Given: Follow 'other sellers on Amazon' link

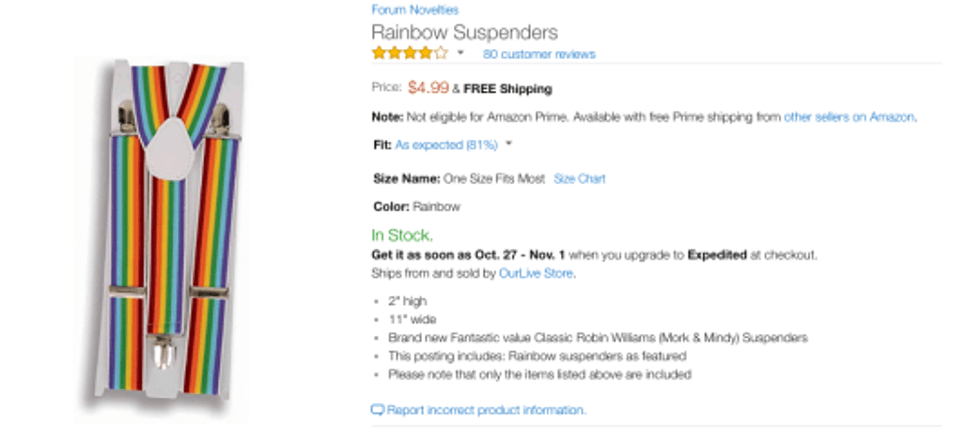Looking at the screenshot, I should pos(849,117).
